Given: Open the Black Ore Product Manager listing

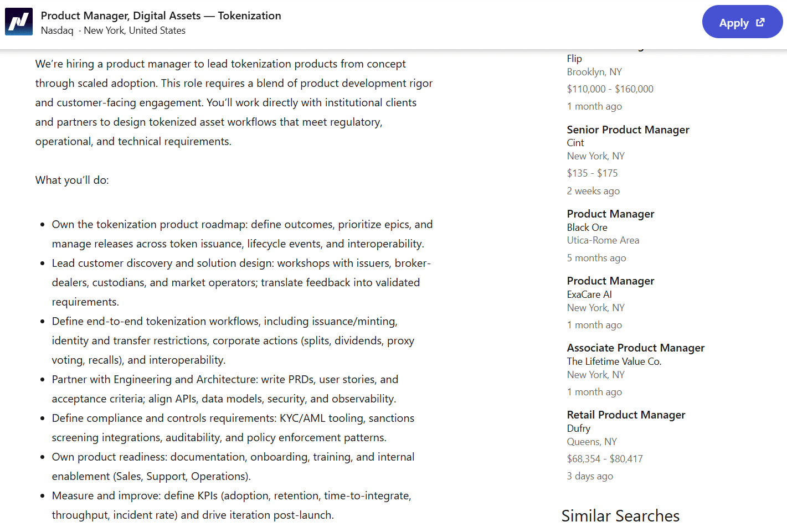Looking at the screenshot, I should pos(610,214).
